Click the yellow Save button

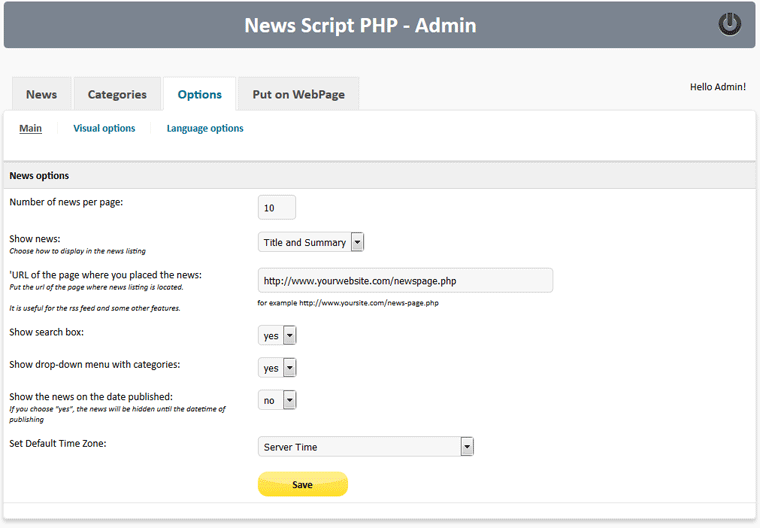click(303, 484)
